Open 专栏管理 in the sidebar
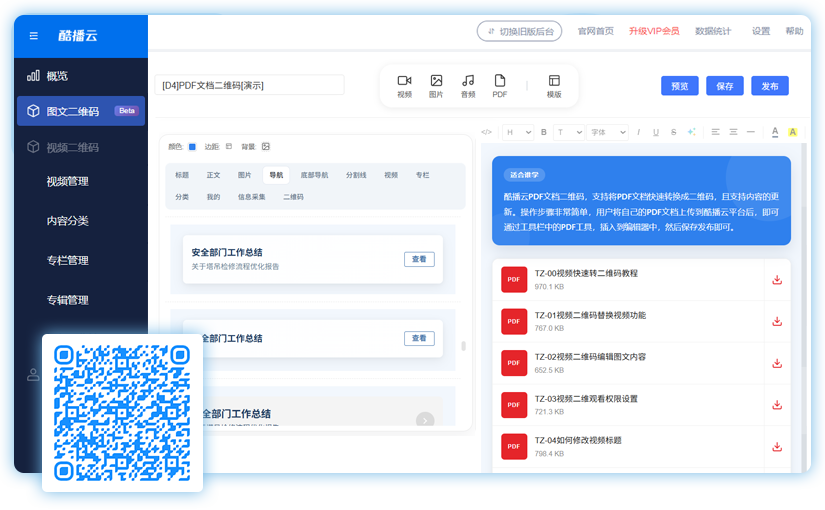Screen dimensions: 825x510 (67, 261)
